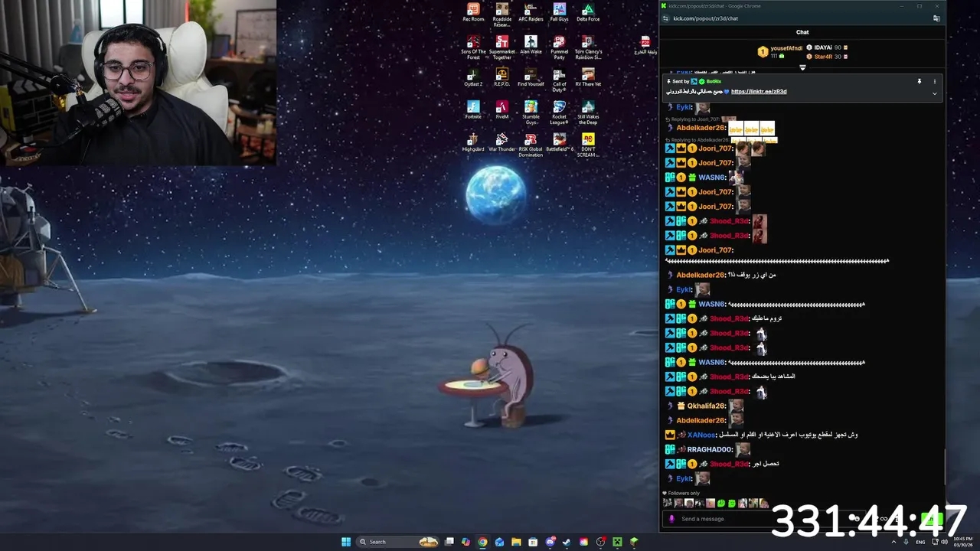Select Still Wakes the Deep shortcut
The image size is (980, 551).
[x=588, y=112]
